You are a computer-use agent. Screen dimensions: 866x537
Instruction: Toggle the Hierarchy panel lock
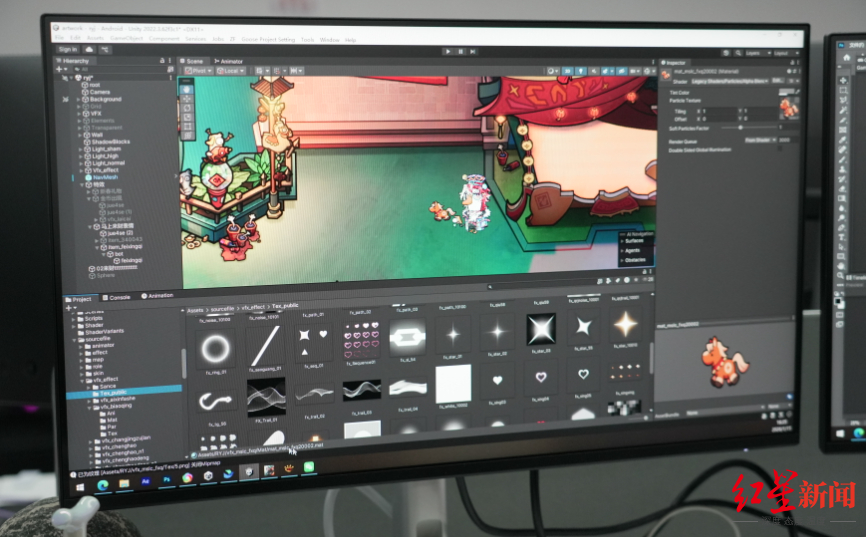pos(162,61)
